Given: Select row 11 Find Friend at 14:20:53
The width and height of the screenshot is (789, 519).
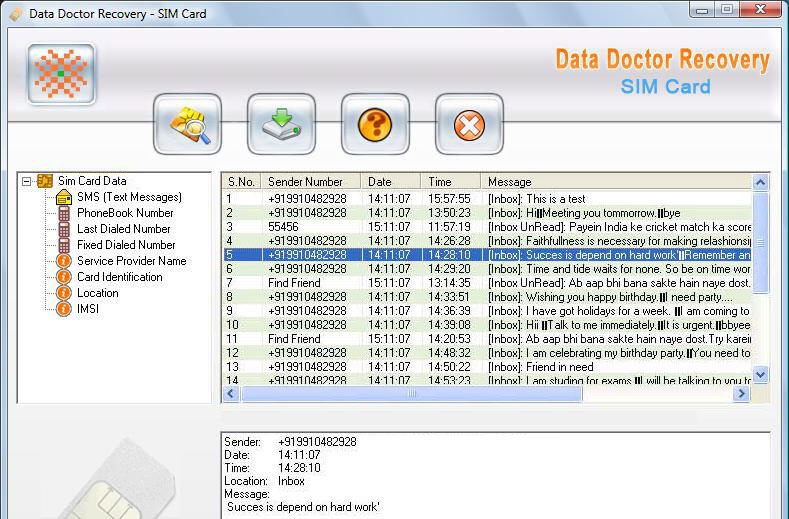Looking at the screenshot, I should [x=487, y=339].
